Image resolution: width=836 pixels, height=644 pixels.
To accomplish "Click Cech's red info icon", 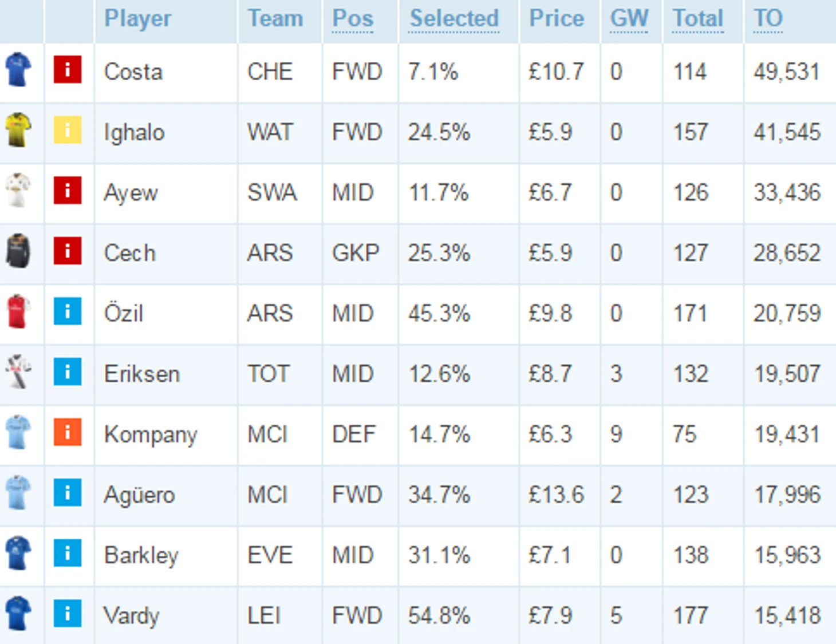I will [x=68, y=251].
